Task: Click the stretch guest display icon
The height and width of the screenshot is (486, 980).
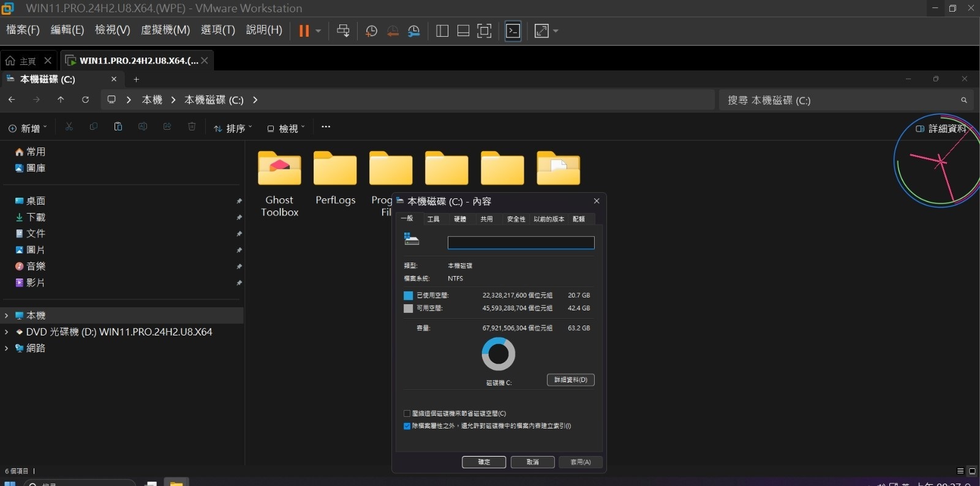Action: [x=541, y=31]
